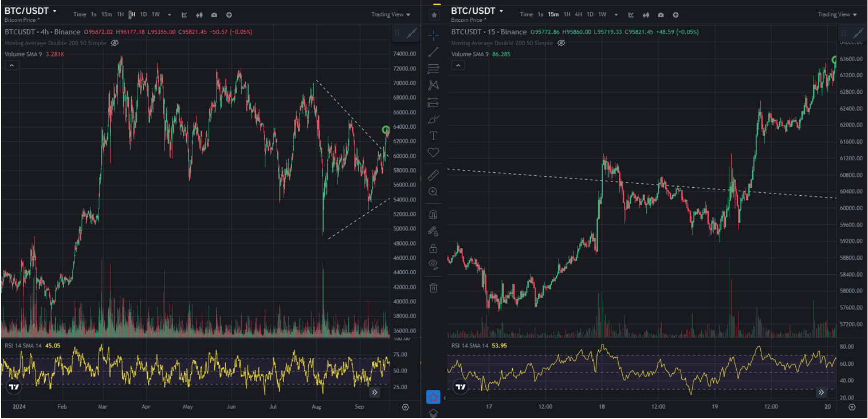Click TradingView logo on left chart
This screenshot has height=419, width=868.
point(14,387)
